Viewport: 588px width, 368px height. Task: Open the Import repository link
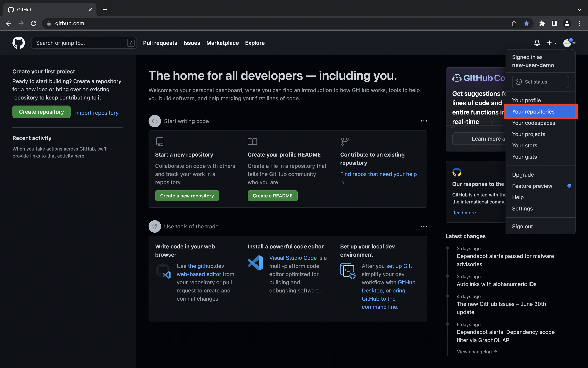coord(97,113)
